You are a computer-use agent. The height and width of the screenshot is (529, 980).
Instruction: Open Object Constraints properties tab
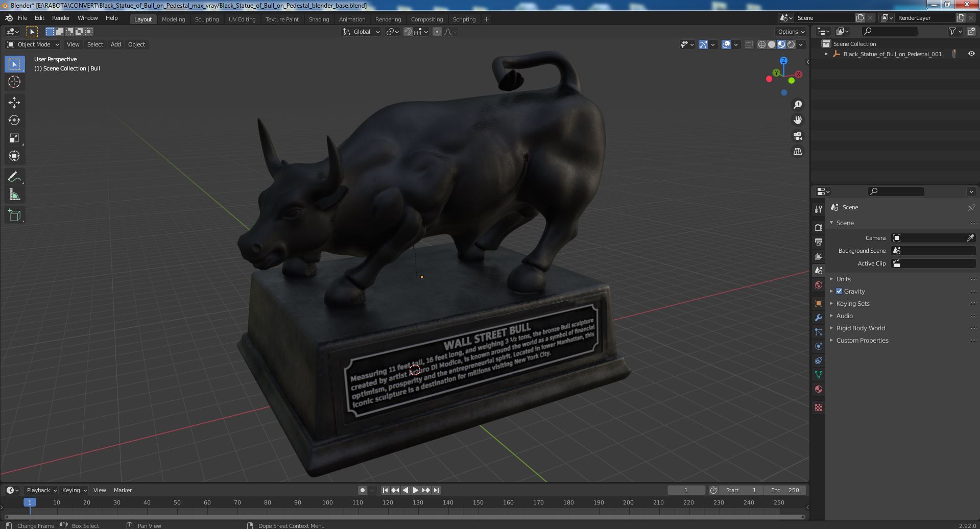819,360
